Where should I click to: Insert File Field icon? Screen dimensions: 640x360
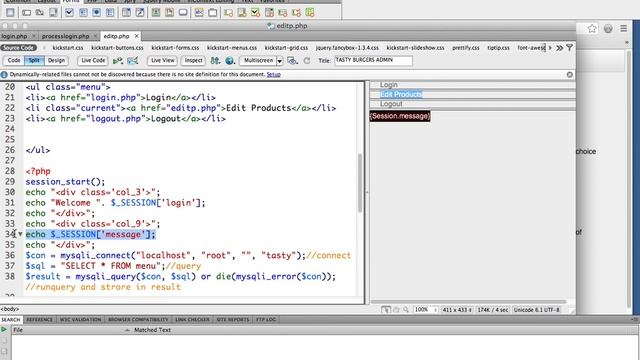pos(169,13)
